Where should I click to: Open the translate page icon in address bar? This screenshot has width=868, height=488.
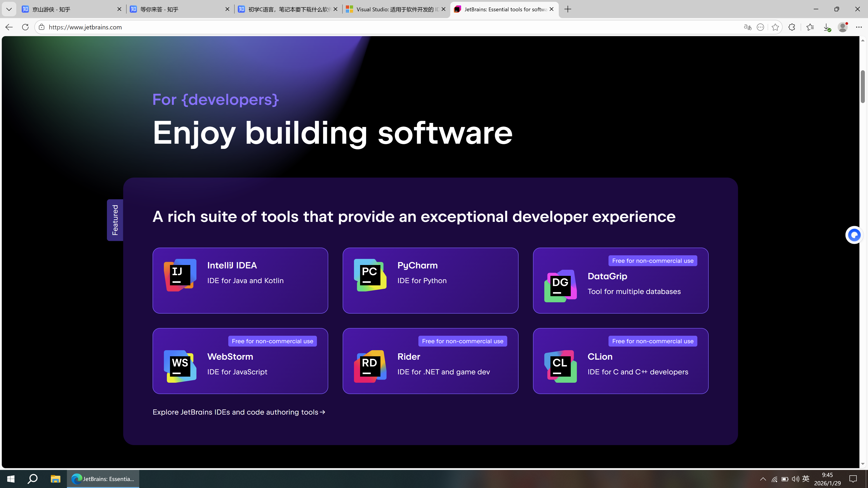pos(747,27)
